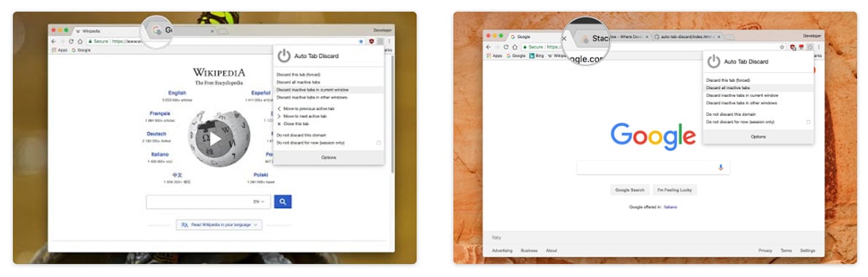
Task: Go home in the Wikipedia browser window
Action: pyautogui.click(x=80, y=42)
